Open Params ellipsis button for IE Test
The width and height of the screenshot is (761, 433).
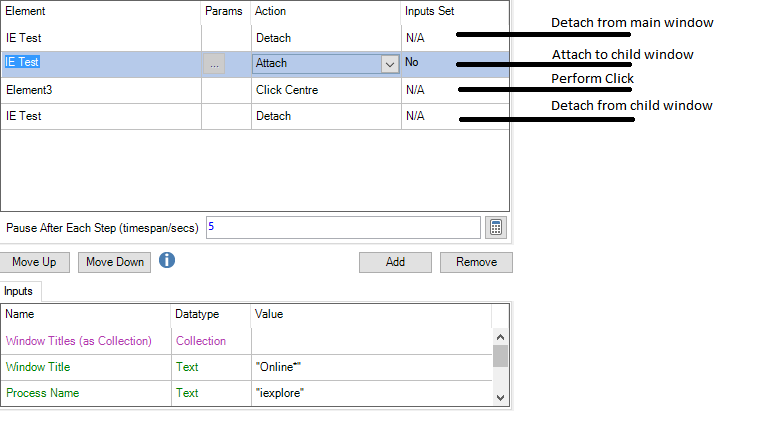[x=215, y=63]
